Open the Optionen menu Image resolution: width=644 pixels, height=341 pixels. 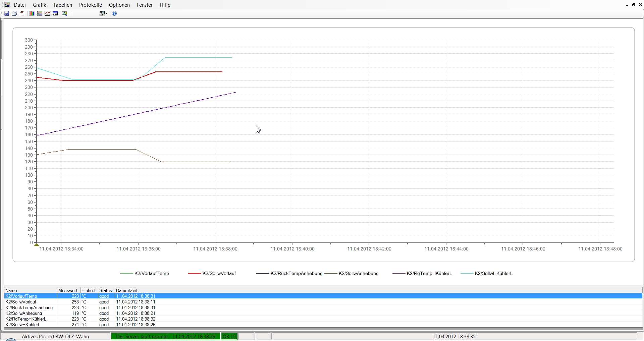(119, 5)
